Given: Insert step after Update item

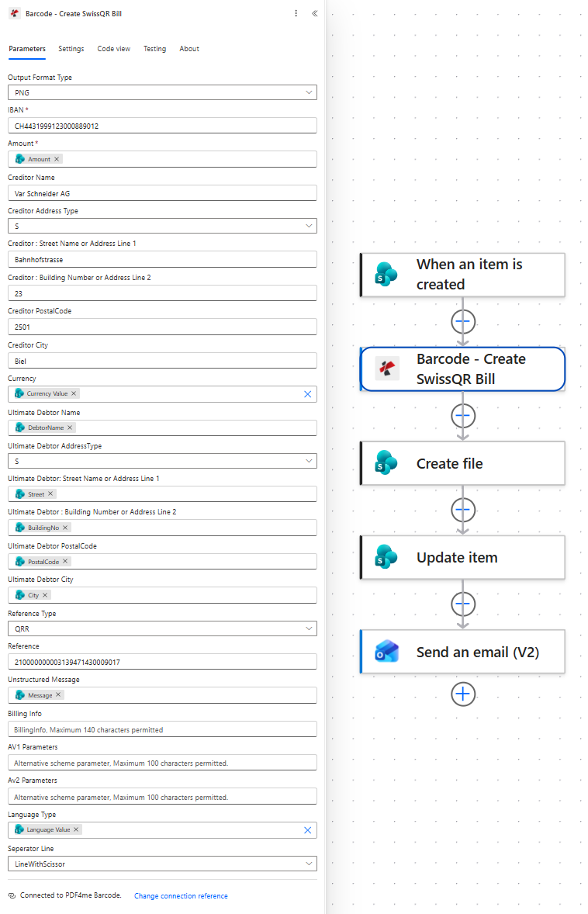Looking at the screenshot, I should [463, 604].
